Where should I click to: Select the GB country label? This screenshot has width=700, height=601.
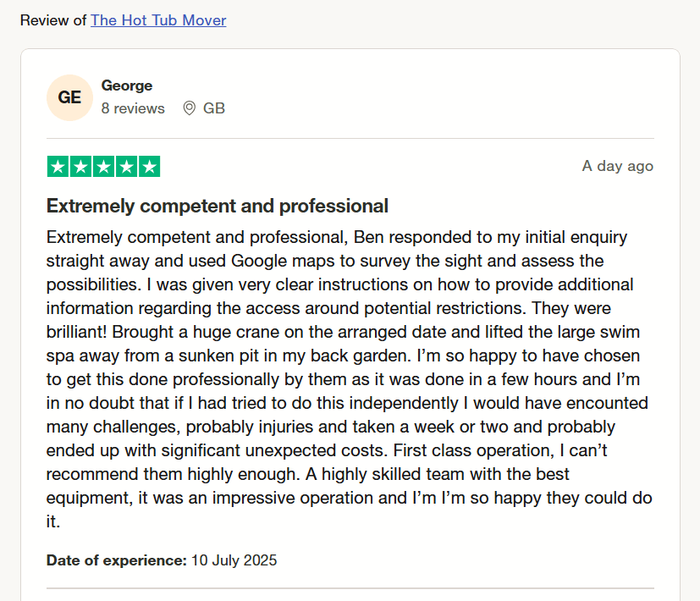214,108
